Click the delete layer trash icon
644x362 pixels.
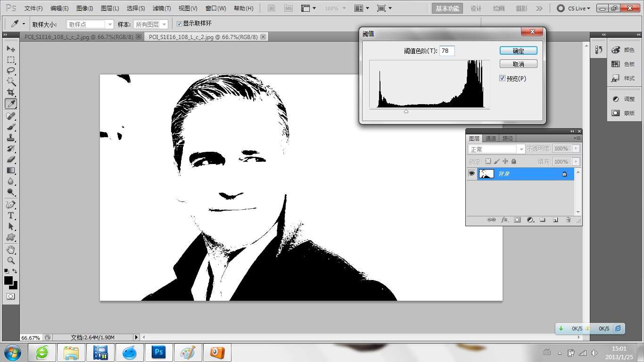[x=568, y=220]
